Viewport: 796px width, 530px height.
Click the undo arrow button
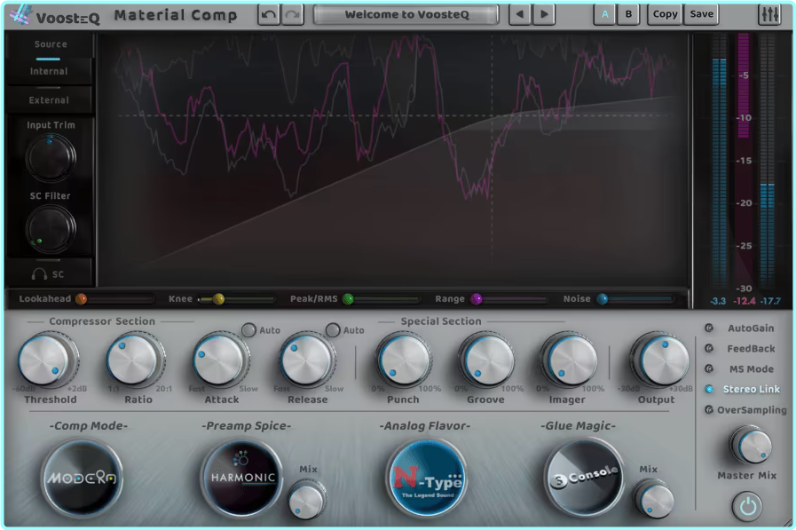pyautogui.click(x=269, y=15)
